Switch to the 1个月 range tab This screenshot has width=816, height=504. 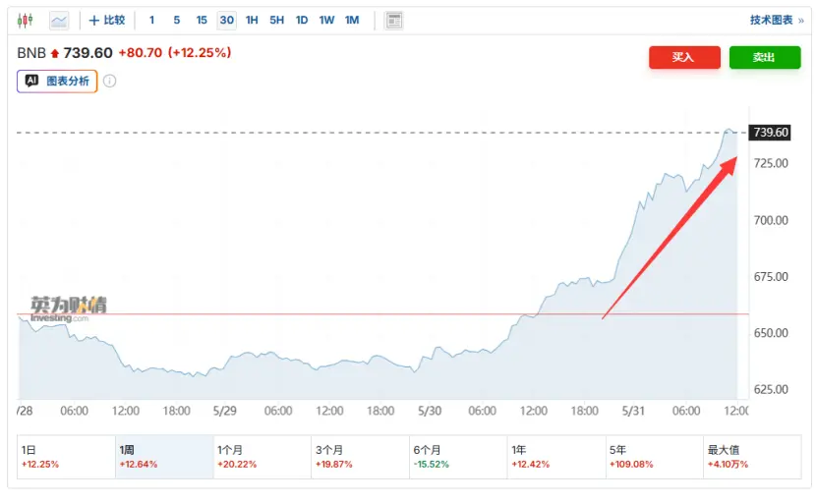click(x=262, y=457)
